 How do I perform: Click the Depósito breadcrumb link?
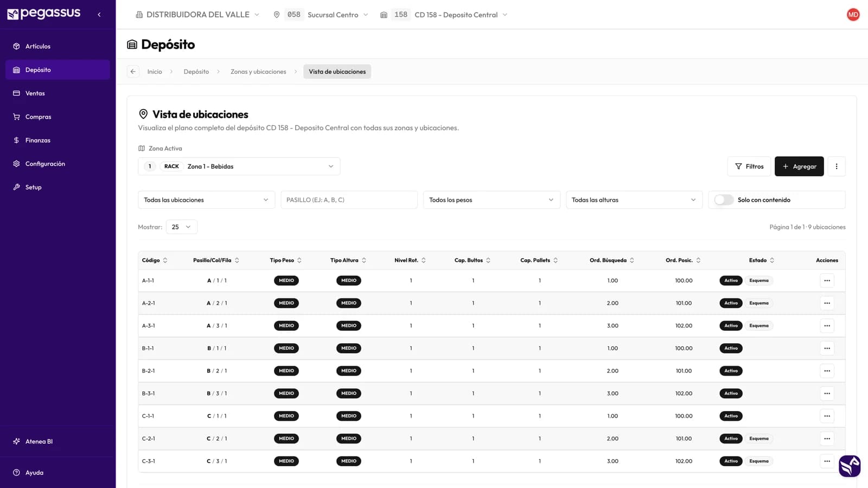point(196,72)
